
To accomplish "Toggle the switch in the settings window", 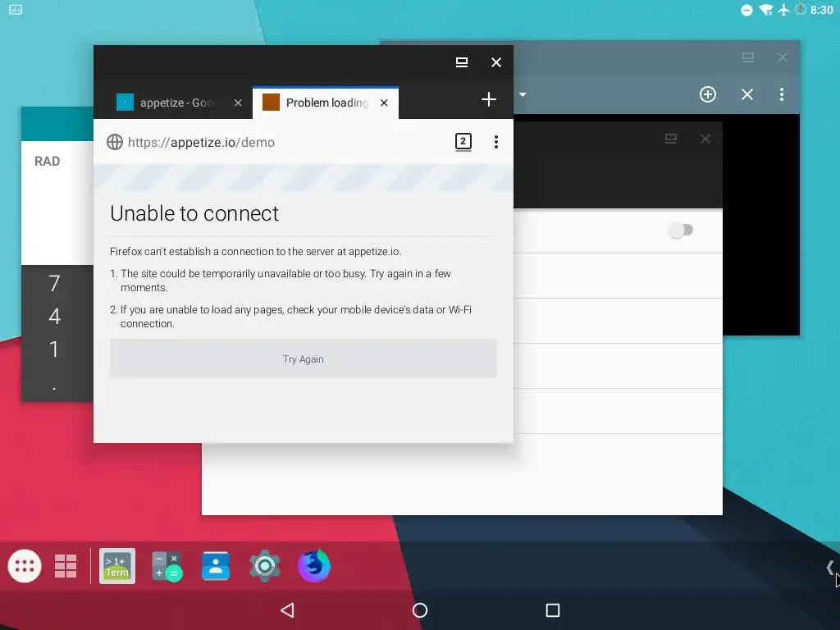I will tap(681, 231).
